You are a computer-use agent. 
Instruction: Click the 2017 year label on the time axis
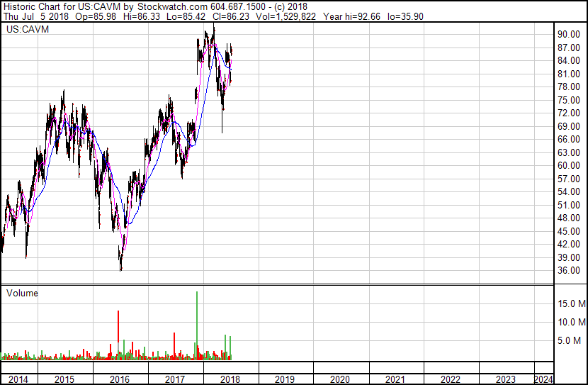(x=175, y=379)
